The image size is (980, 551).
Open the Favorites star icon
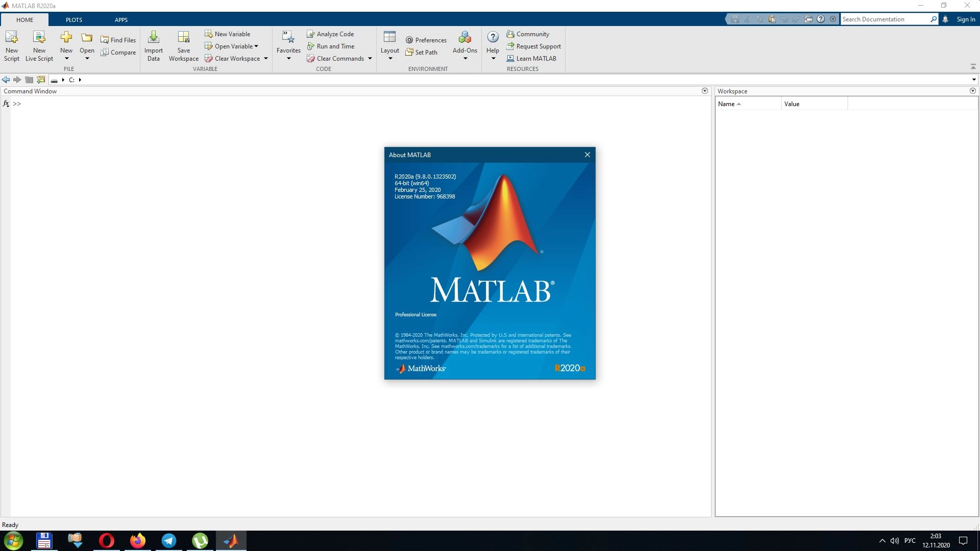288,38
